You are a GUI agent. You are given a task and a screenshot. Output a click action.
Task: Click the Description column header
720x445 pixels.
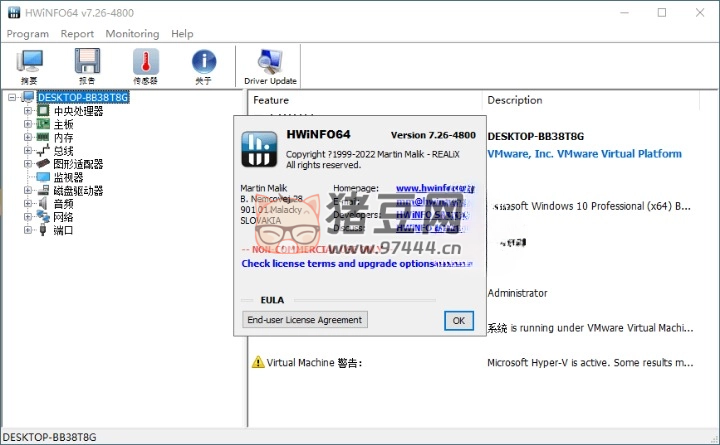[x=515, y=100]
